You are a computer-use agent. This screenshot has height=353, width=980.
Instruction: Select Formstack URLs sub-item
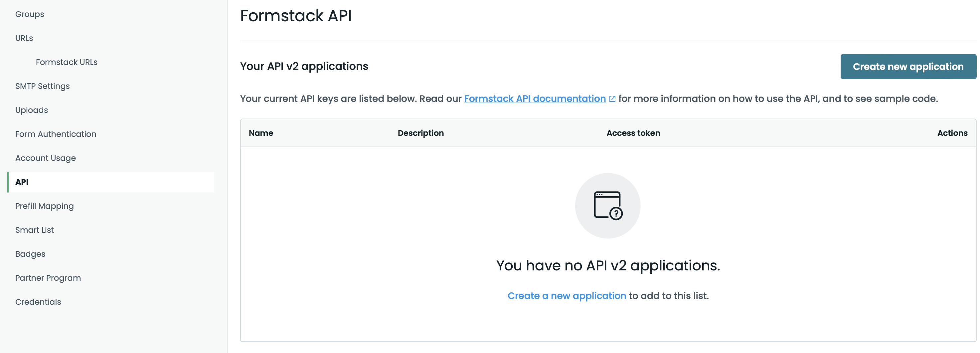(67, 62)
